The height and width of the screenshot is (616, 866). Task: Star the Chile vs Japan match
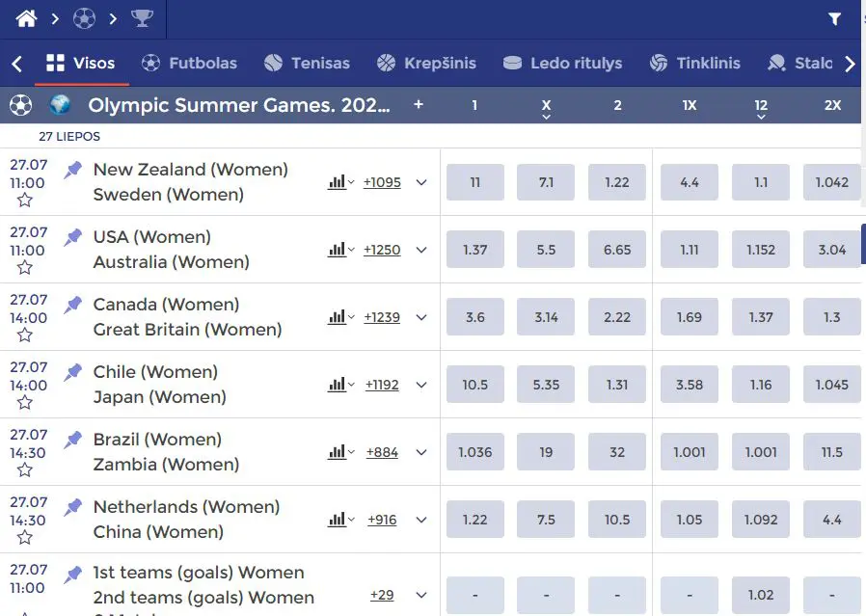24,402
